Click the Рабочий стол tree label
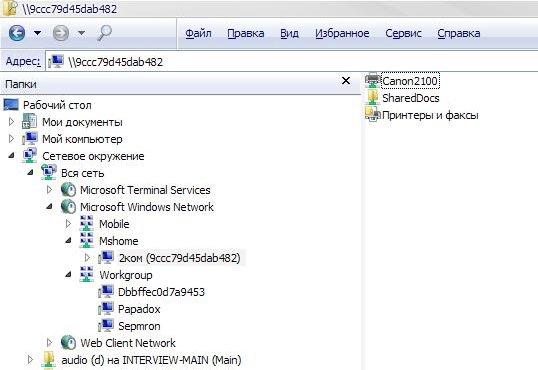The height and width of the screenshot is (370, 538). click(57, 105)
